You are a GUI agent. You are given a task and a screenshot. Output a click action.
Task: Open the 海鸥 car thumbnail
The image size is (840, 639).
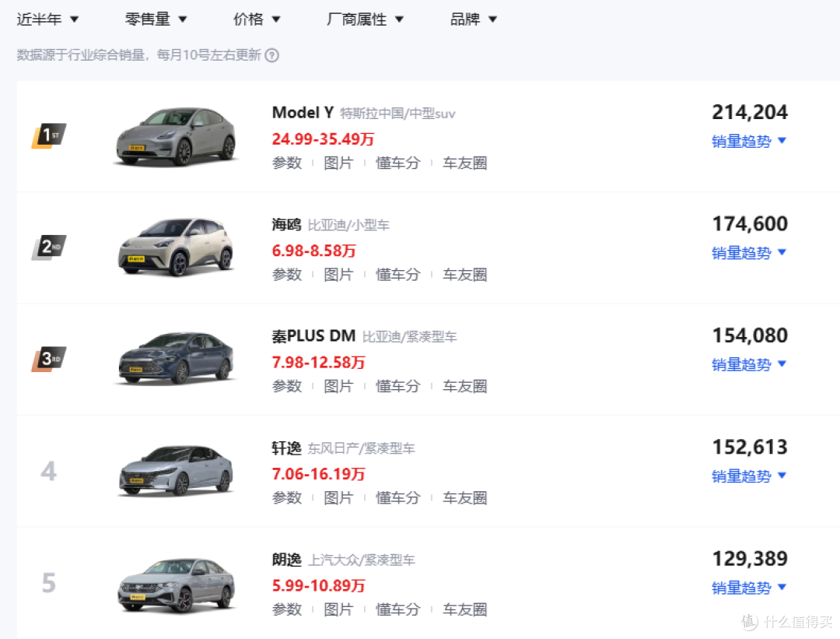click(x=177, y=248)
